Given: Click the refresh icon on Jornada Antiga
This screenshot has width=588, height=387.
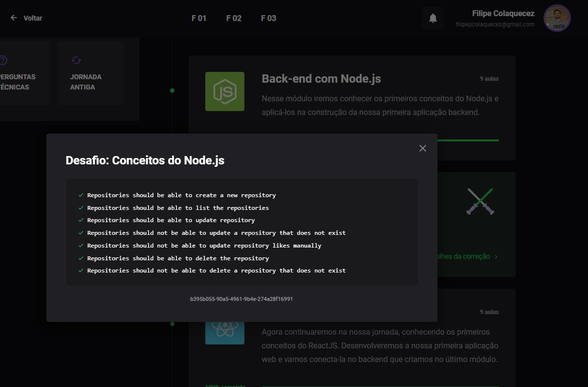Looking at the screenshot, I should (76, 60).
